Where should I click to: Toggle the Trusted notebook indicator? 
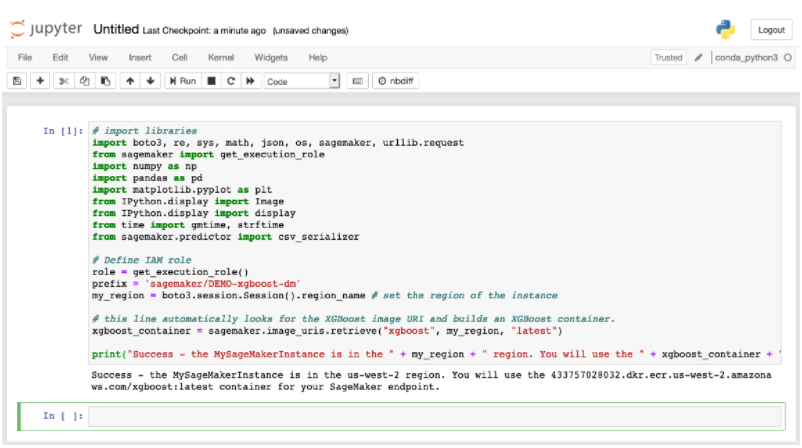point(668,58)
